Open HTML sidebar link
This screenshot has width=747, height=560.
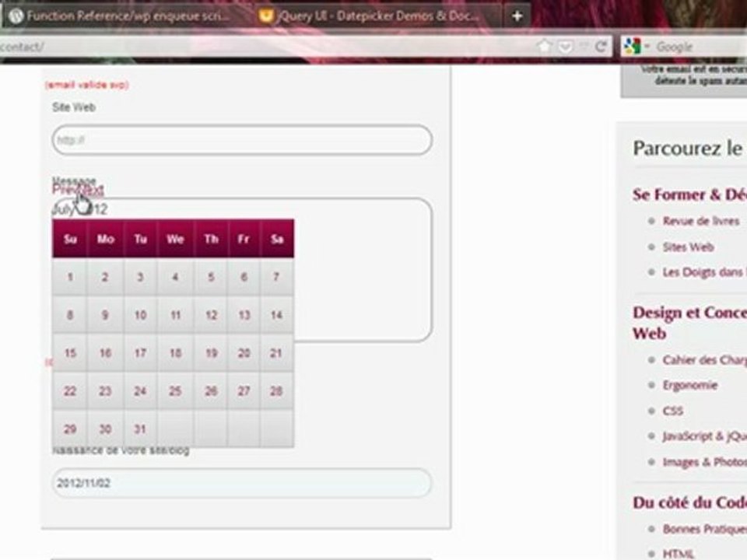point(679,554)
